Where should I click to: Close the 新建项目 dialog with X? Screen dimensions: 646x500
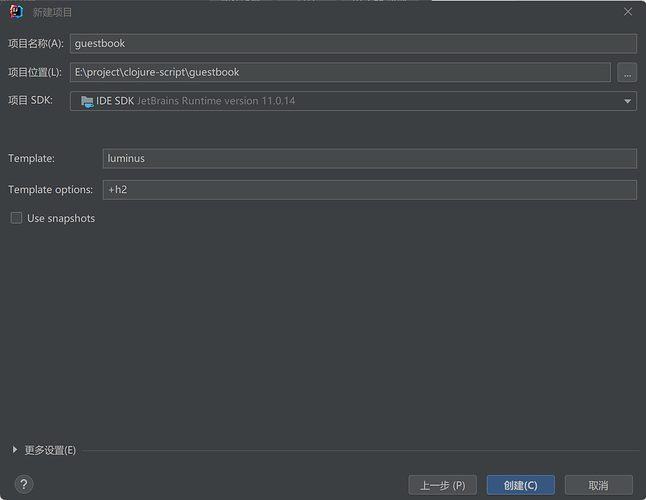627,12
